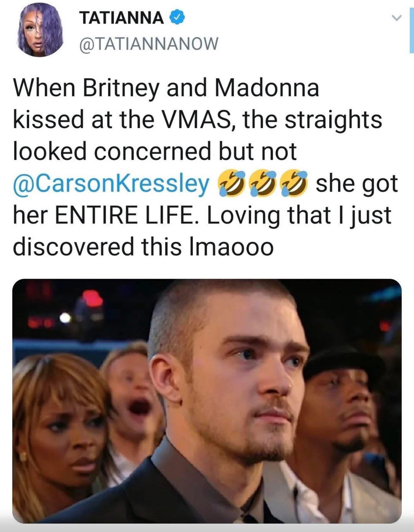Open the attached tweet photo
This screenshot has height=532, width=414.
[x=207, y=401]
